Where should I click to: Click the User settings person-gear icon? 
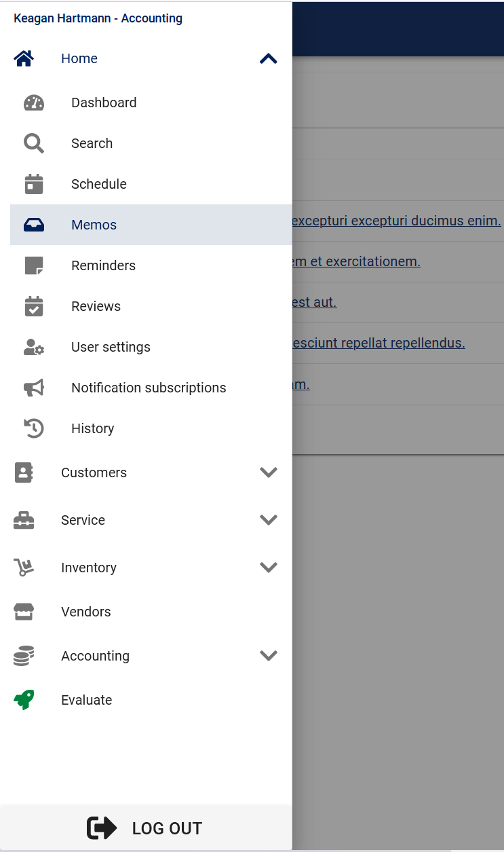click(x=34, y=347)
